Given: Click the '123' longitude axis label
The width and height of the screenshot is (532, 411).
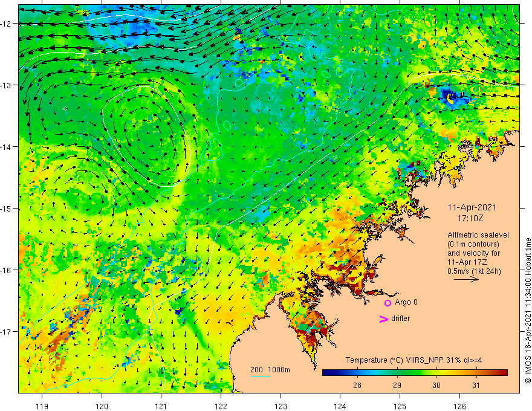Looking at the screenshot, I should 281,406.
